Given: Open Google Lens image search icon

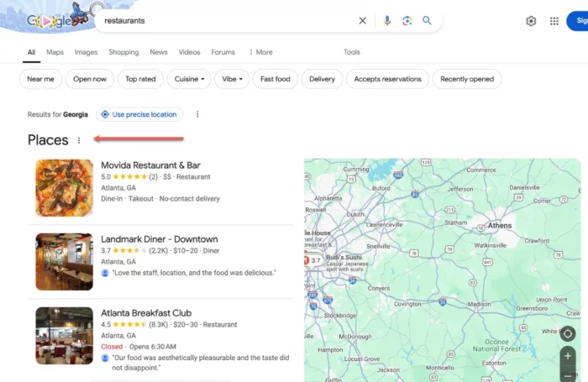Looking at the screenshot, I should [407, 21].
